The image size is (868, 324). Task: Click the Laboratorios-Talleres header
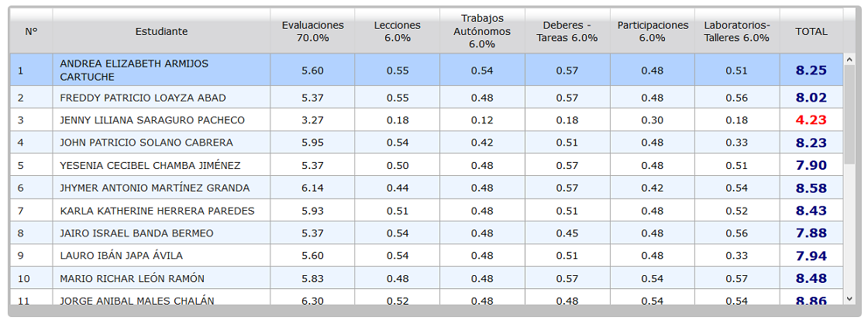(x=737, y=32)
